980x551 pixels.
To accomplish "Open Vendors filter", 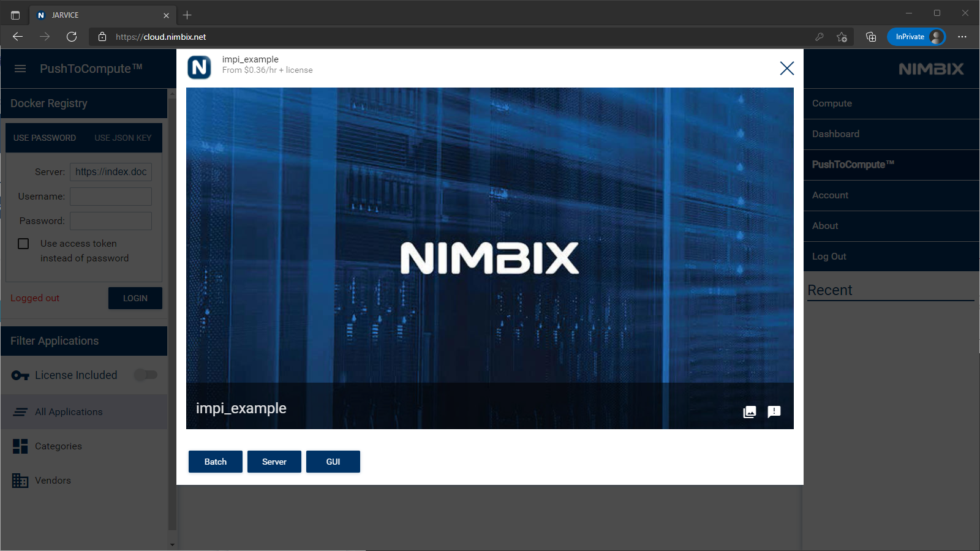I will 84,481.
